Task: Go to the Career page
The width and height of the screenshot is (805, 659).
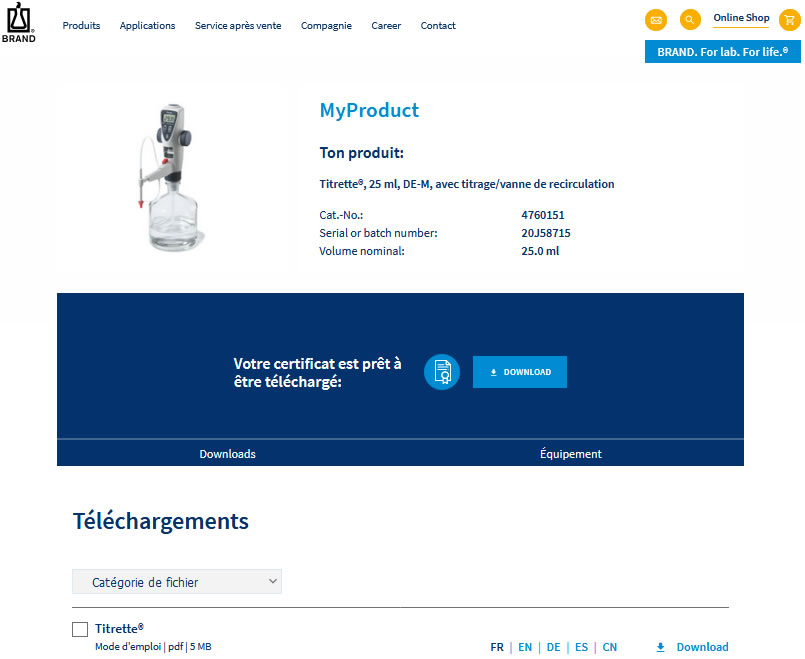Action: [386, 26]
